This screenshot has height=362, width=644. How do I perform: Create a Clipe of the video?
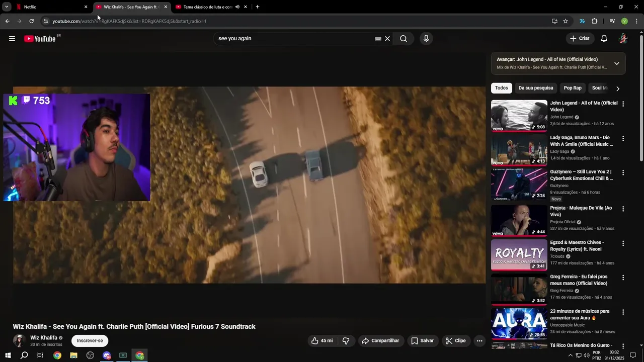pyautogui.click(x=456, y=341)
